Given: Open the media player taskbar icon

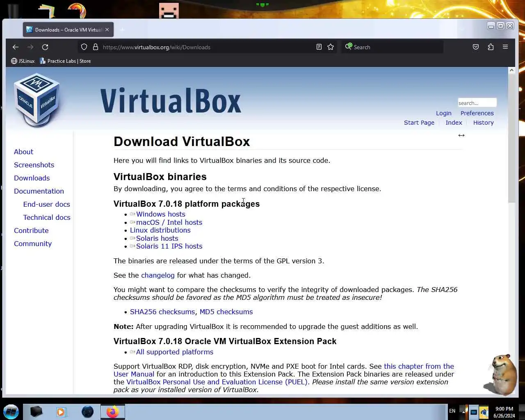Looking at the screenshot, I should [61, 411].
